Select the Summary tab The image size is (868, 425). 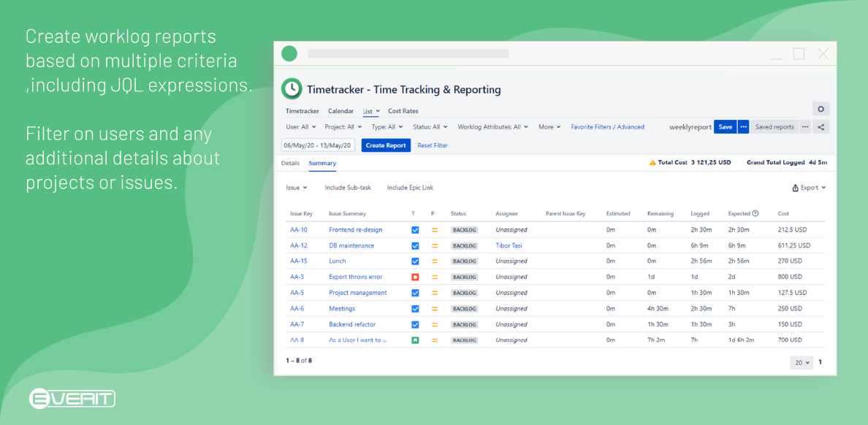322,164
